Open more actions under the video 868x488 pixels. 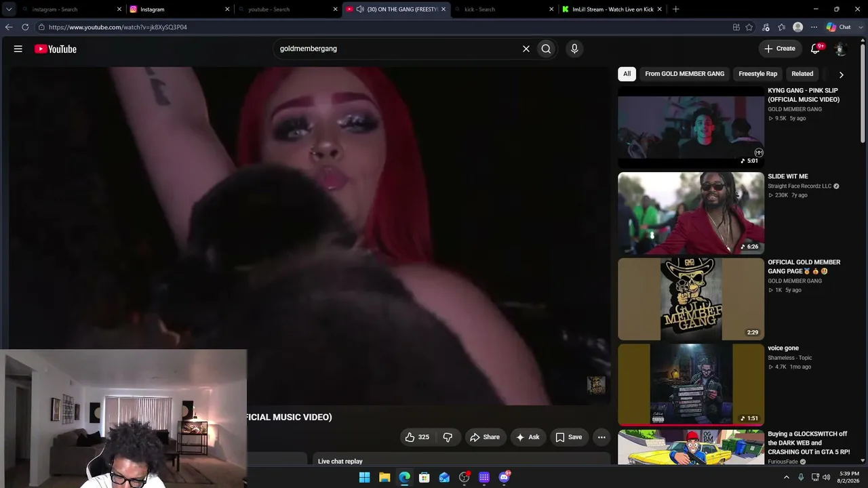(x=601, y=437)
